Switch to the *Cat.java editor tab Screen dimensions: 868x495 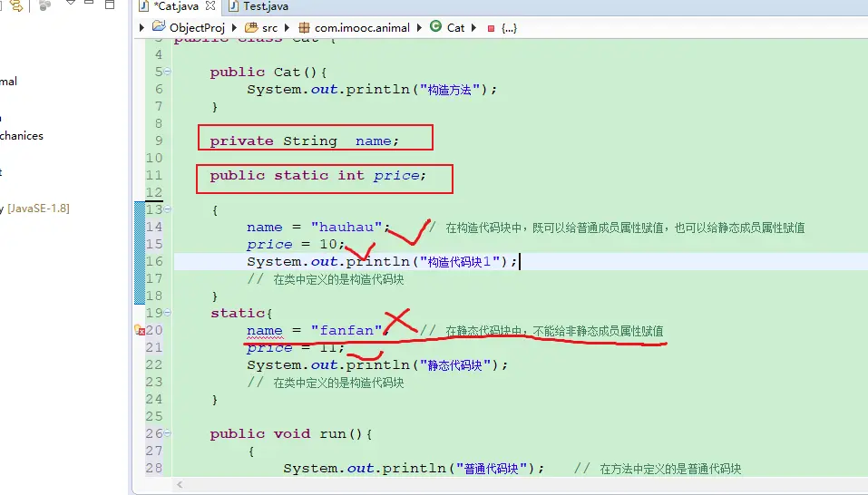178,6
